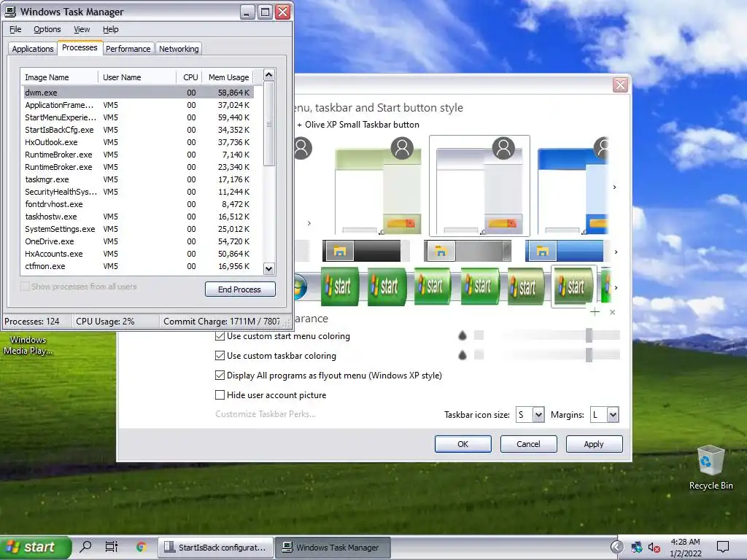
Task: Pick the blue start menu style
Action: pos(573,186)
